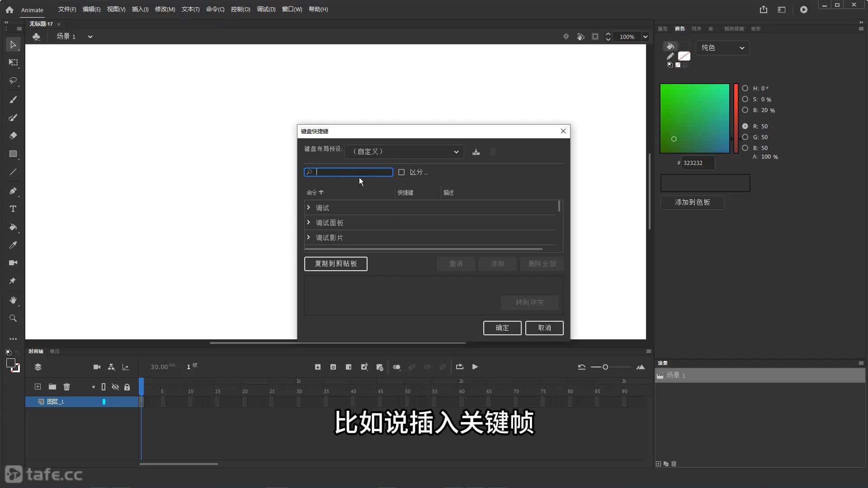The width and height of the screenshot is (868, 488).
Task: Open the 纯色 color type dropdown
Action: point(722,48)
